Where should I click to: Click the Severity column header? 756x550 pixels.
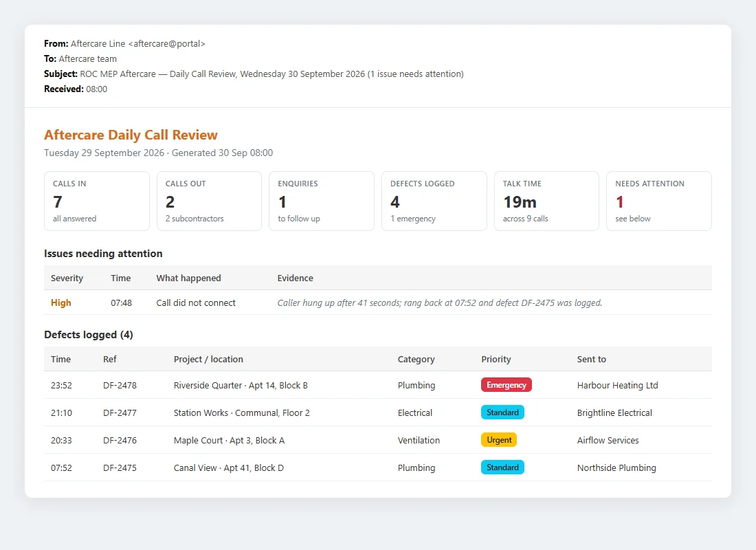click(67, 278)
